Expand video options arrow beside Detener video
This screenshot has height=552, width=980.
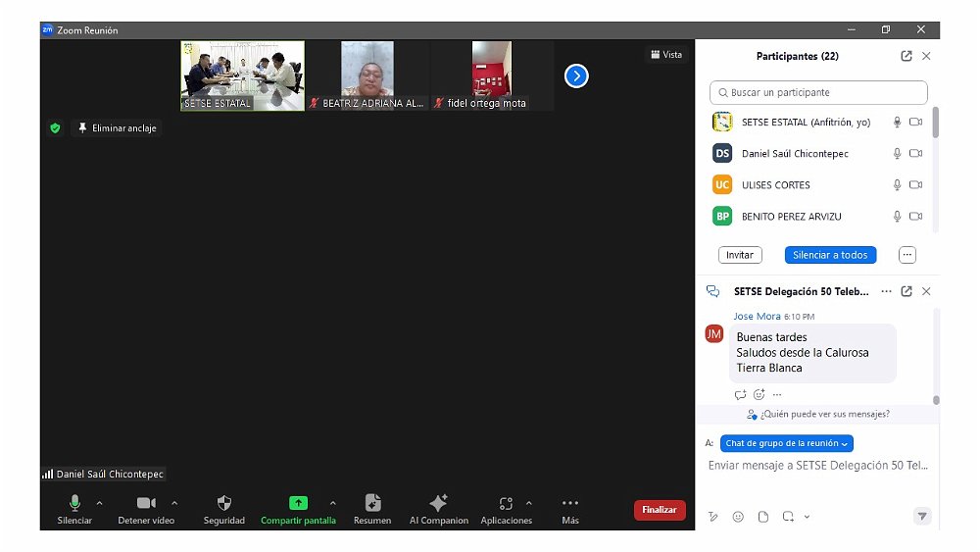pyautogui.click(x=174, y=503)
